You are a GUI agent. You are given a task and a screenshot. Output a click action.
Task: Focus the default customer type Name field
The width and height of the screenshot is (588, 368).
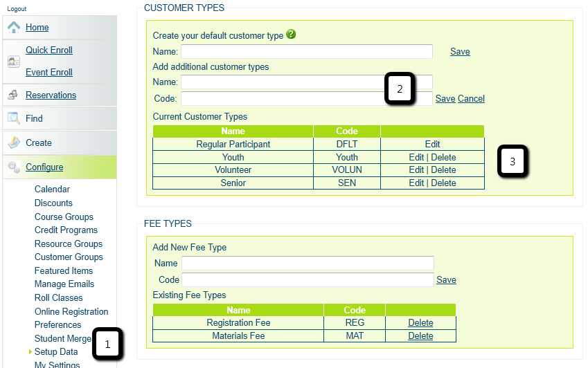[x=307, y=51]
